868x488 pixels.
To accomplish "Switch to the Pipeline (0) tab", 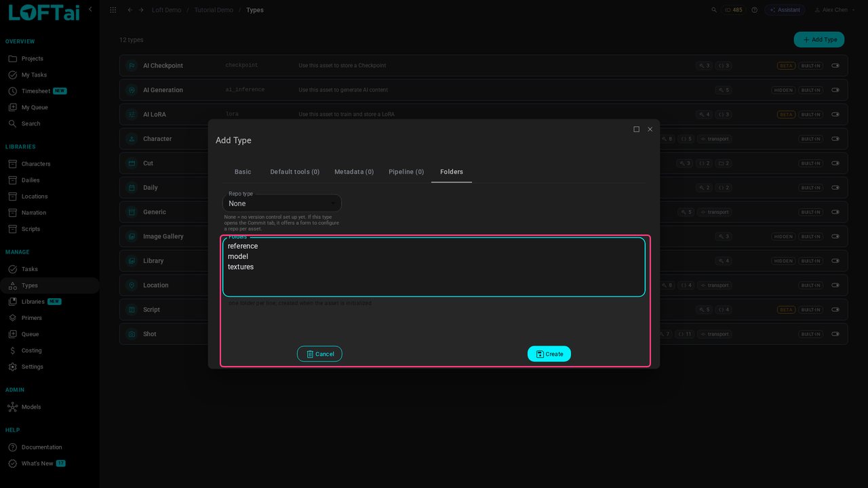I will [x=406, y=172].
